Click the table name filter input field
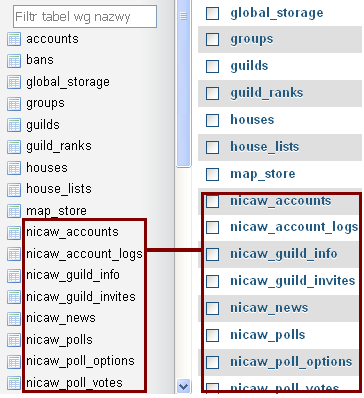This screenshot has height=398, width=364. tap(85, 16)
